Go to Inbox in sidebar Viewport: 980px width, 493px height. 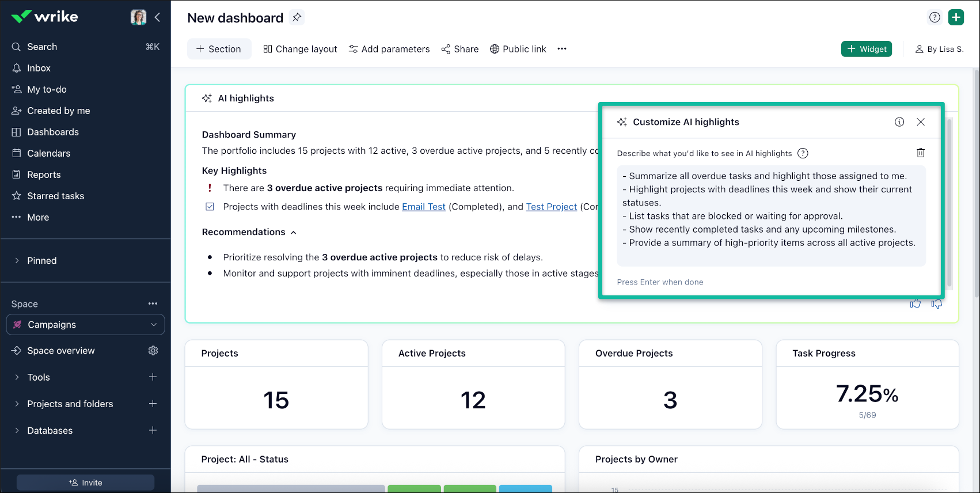tap(39, 68)
